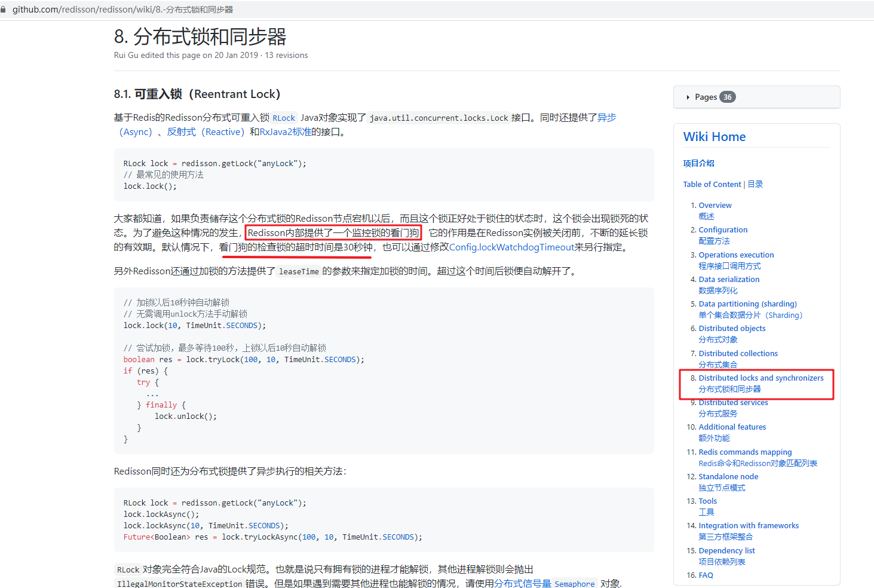Go to Integration with frameworks page
The height and width of the screenshot is (588, 874).
[x=749, y=525]
